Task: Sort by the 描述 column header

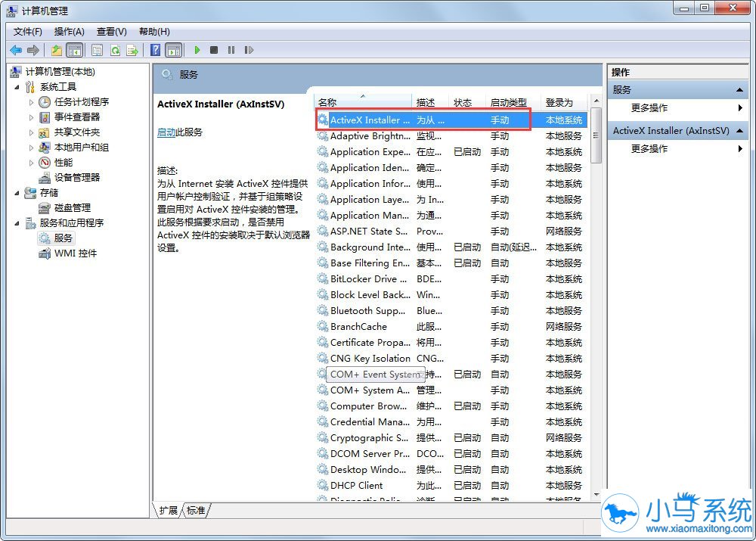Action: pyautogui.click(x=430, y=102)
